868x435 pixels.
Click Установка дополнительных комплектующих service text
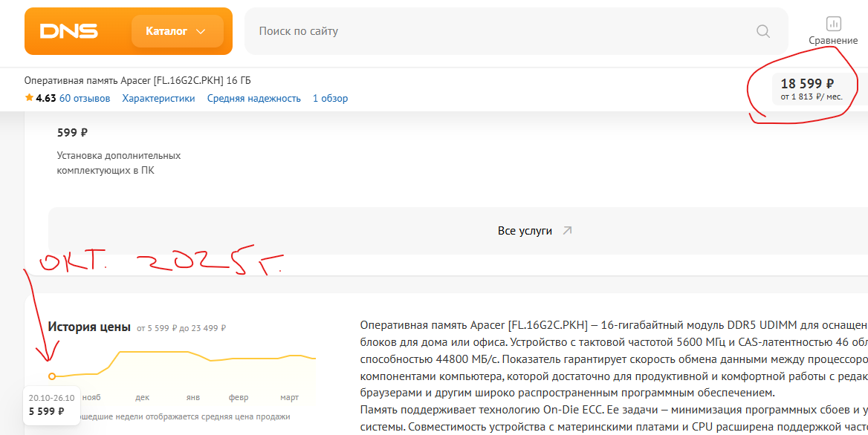point(118,163)
